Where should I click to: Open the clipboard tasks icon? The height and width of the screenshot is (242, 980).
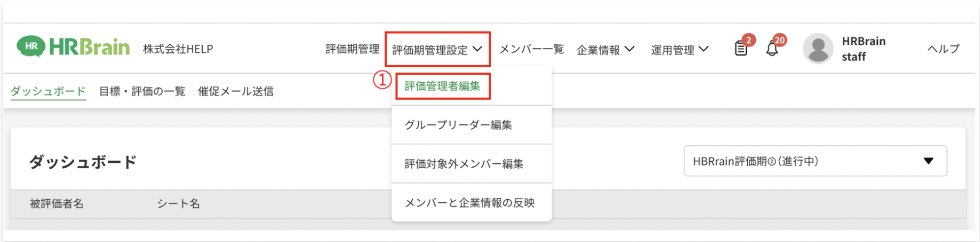click(x=741, y=49)
